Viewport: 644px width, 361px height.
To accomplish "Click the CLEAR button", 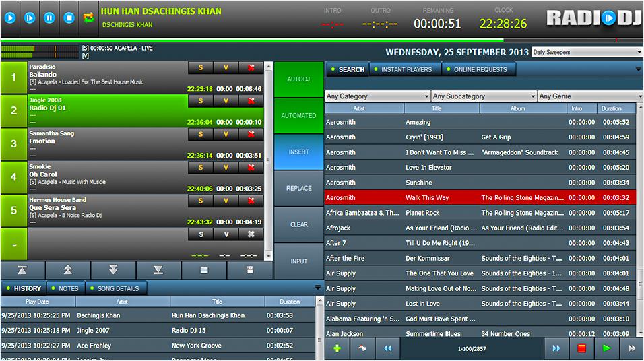I will tap(298, 225).
